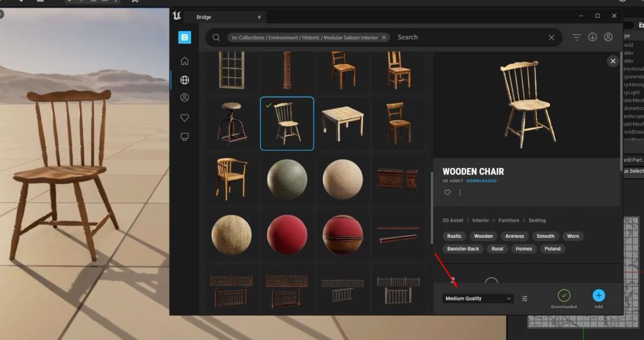Expand the Medium Quality dropdown
Image resolution: width=644 pixels, height=340 pixels.
pyautogui.click(x=478, y=298)
